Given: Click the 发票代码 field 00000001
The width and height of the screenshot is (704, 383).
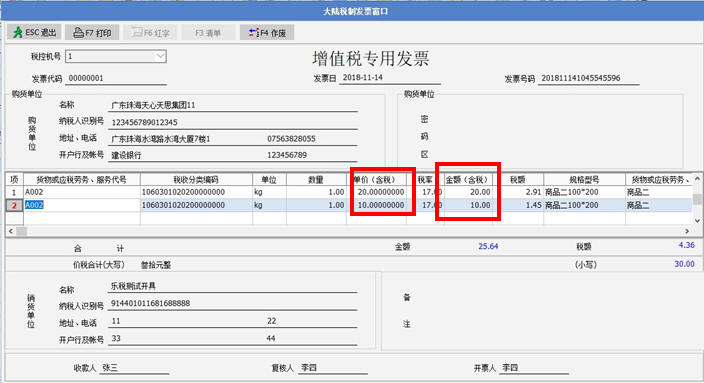Looking at the screenshot, I should (116, 79).
